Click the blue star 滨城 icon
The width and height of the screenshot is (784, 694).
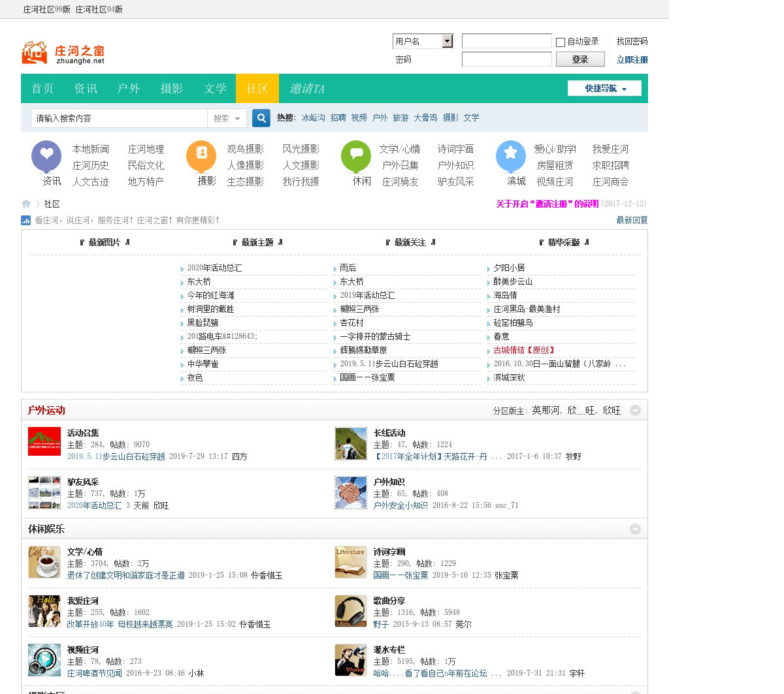tap(511, 155)
